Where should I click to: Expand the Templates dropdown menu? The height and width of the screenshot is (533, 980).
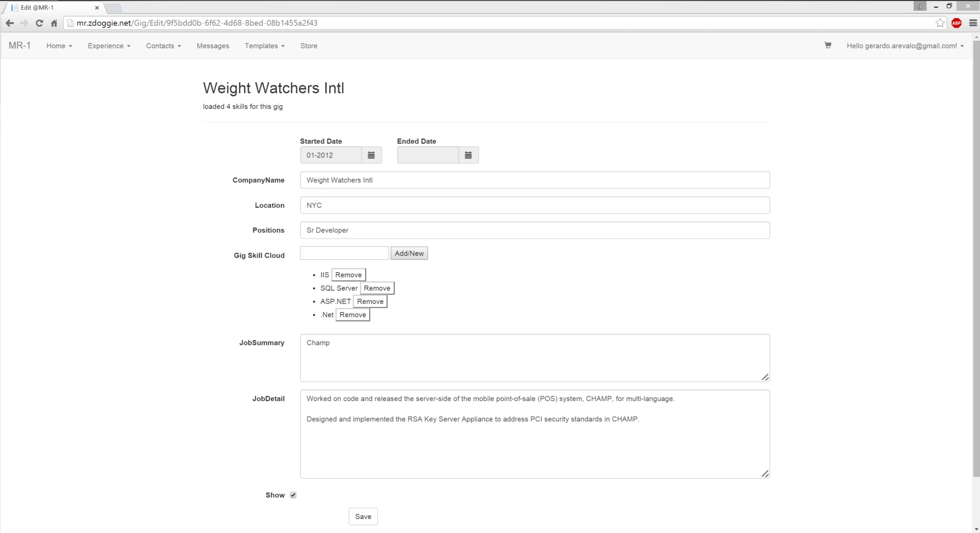click(x=265, y=46)
